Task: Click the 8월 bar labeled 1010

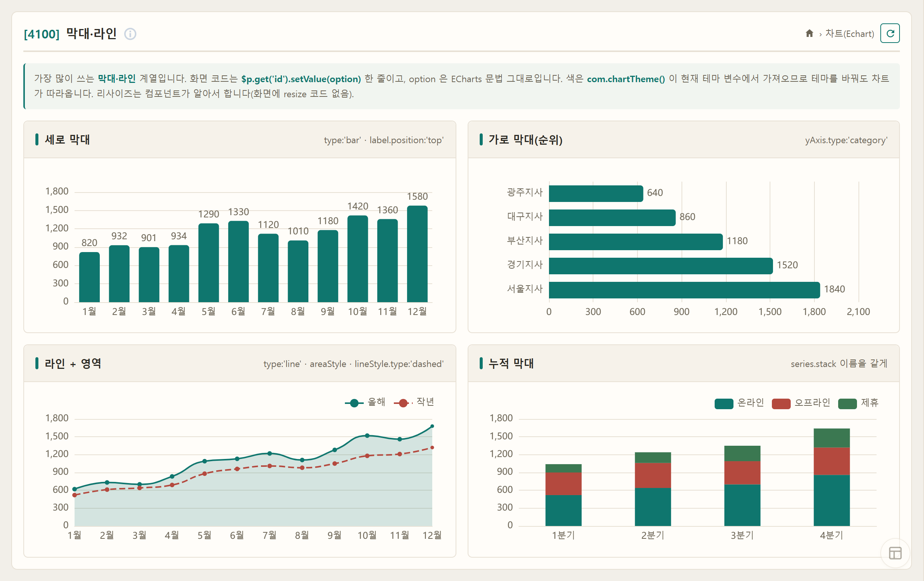Action: [x=298, y=272]
